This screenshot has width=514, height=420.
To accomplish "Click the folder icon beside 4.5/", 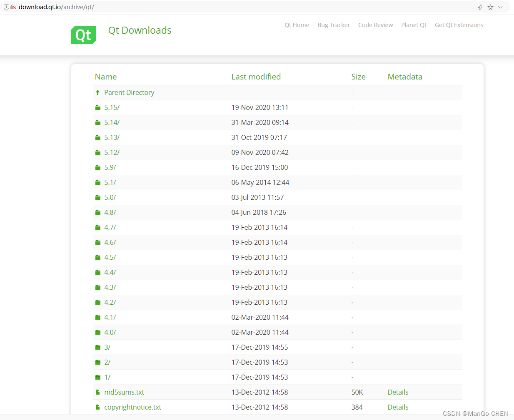I will (98, 257).
